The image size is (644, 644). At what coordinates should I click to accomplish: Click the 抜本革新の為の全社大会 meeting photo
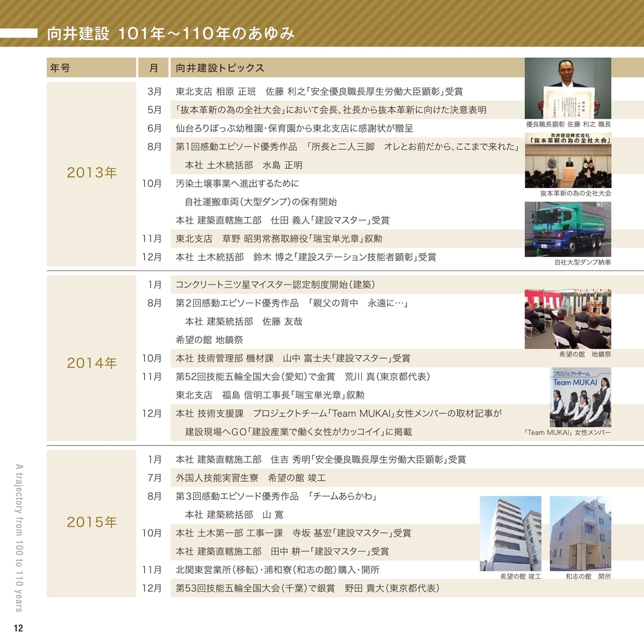(567, 160)
